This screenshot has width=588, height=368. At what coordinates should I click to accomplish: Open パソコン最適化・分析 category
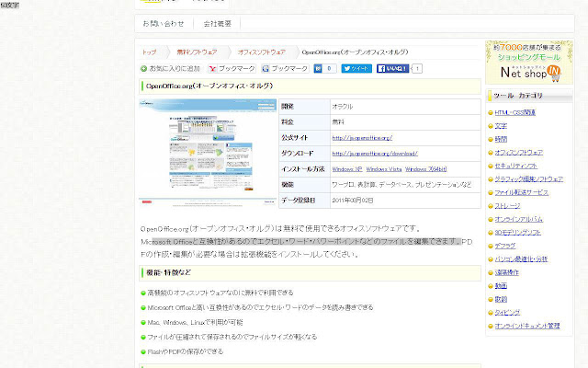click(521, 259)
